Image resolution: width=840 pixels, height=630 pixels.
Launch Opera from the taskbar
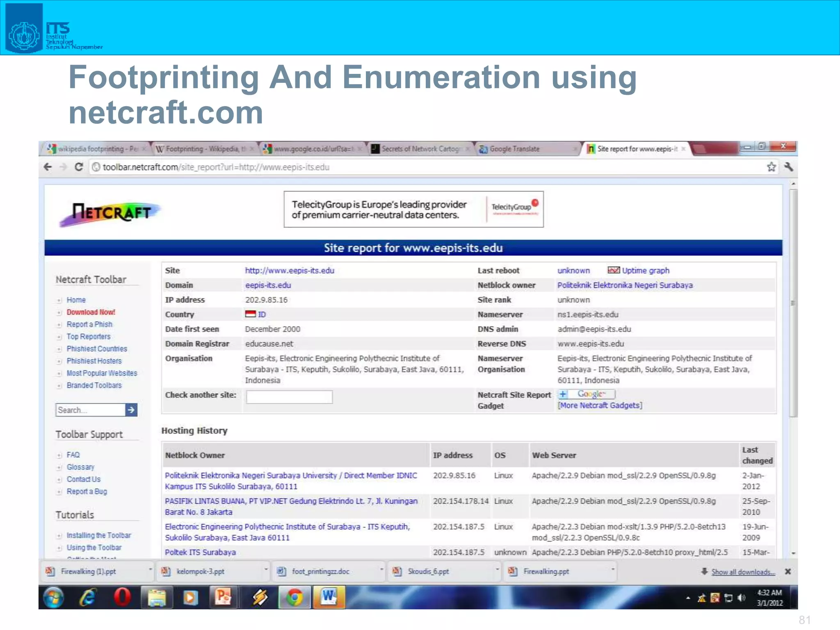pos(122,597)
